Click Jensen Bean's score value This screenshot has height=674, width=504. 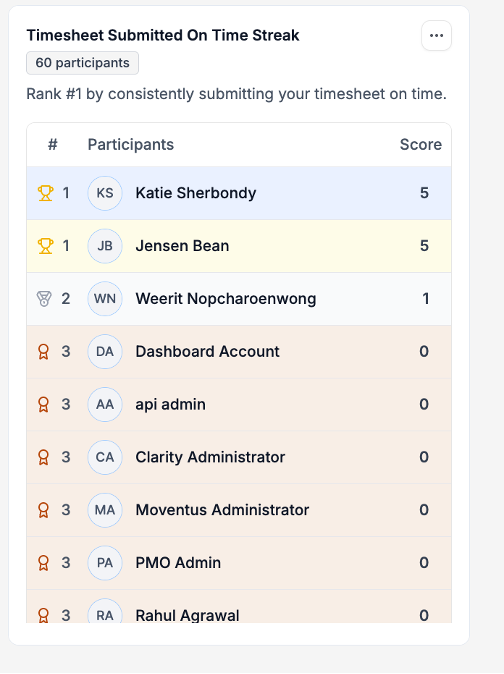pos(424,246)
